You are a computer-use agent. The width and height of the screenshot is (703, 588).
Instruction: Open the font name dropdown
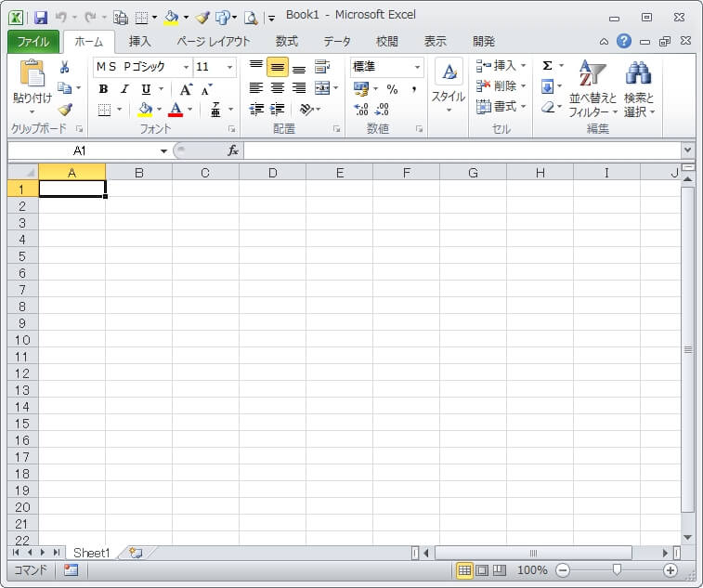(x=186, y=67)
